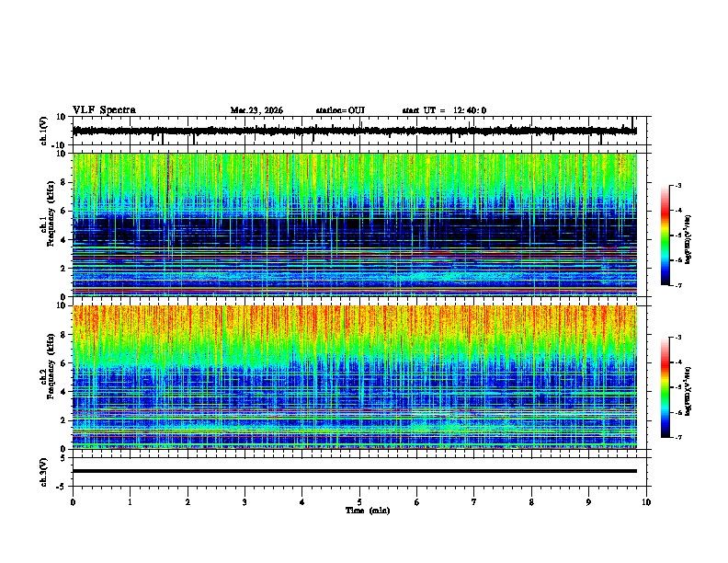Click the "ch.1(V)" y-axis label
The height and width of the screenshot is (563, 728).
(x=44, y=131)
